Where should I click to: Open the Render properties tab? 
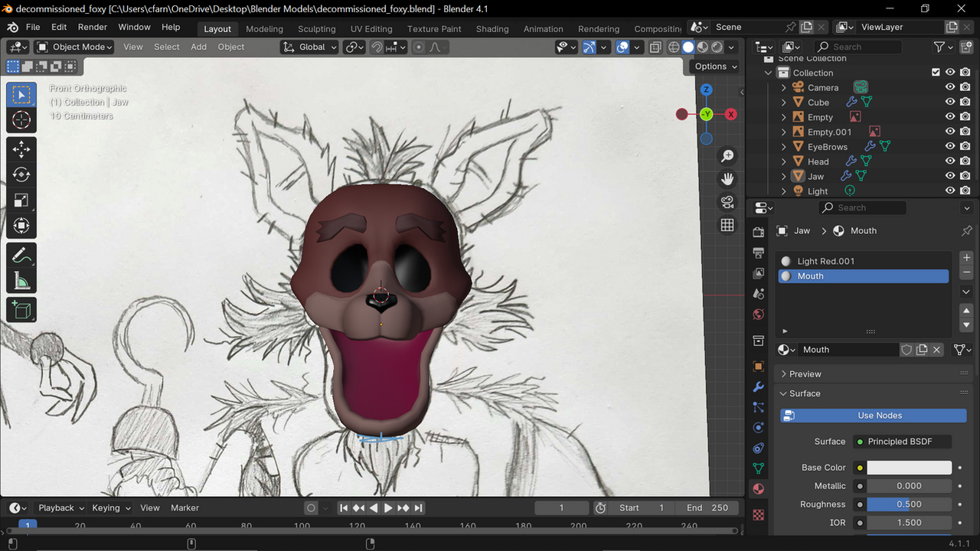click(x=759, y=232)
